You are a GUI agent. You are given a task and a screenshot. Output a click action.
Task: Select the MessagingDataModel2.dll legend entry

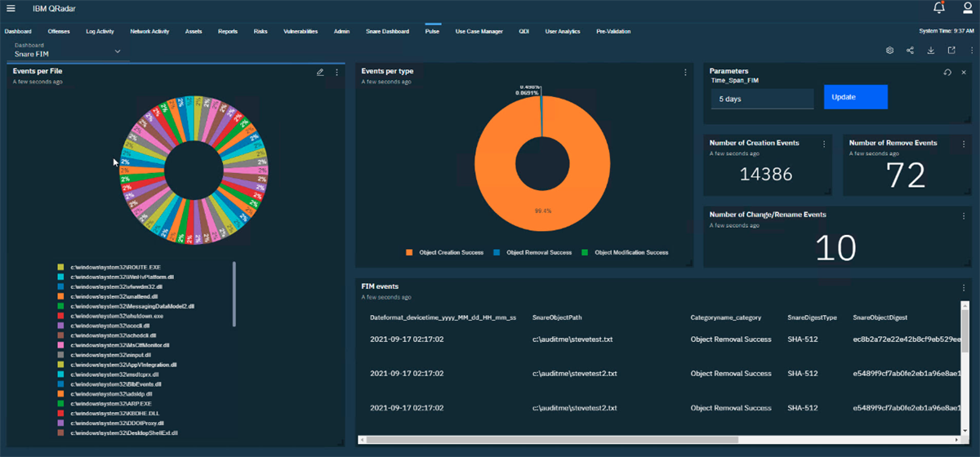pos(126,306)
